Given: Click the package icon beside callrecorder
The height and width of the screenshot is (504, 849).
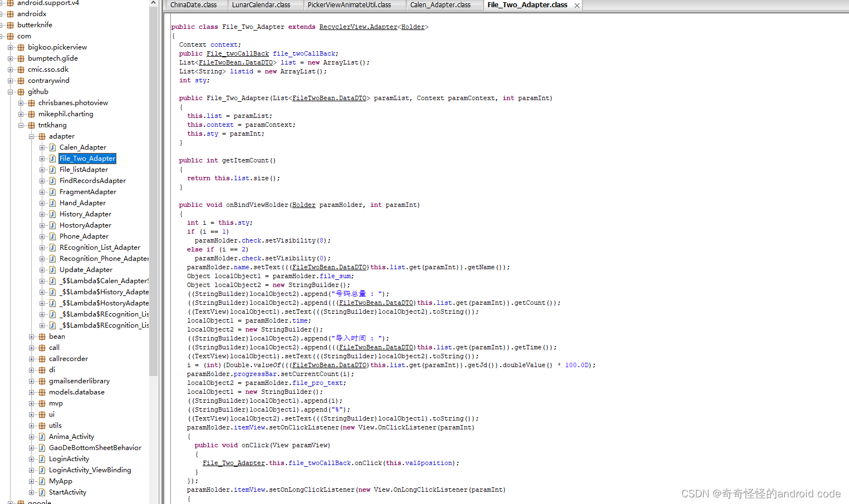Looking at the screenshot, I should pyautogui.click(x=42, y=359).
